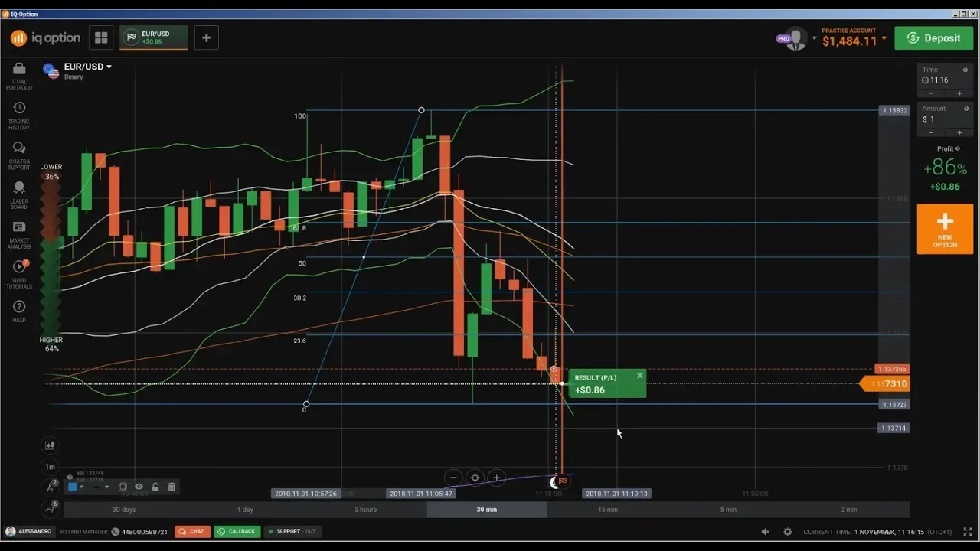The width and height of the screenshot is (980, 551).
Task: Increase expiration Time with plus
Action: tap(959, 93)
